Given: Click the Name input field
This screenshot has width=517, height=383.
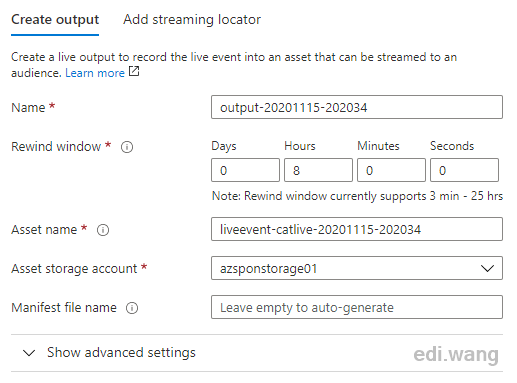Looking at the screenshot, I should (x=357, y=107).
